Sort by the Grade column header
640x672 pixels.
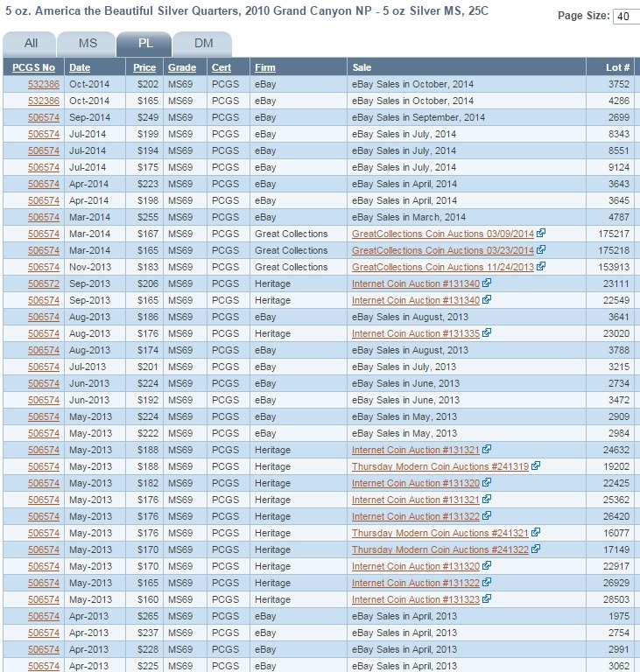pos(182,67)
